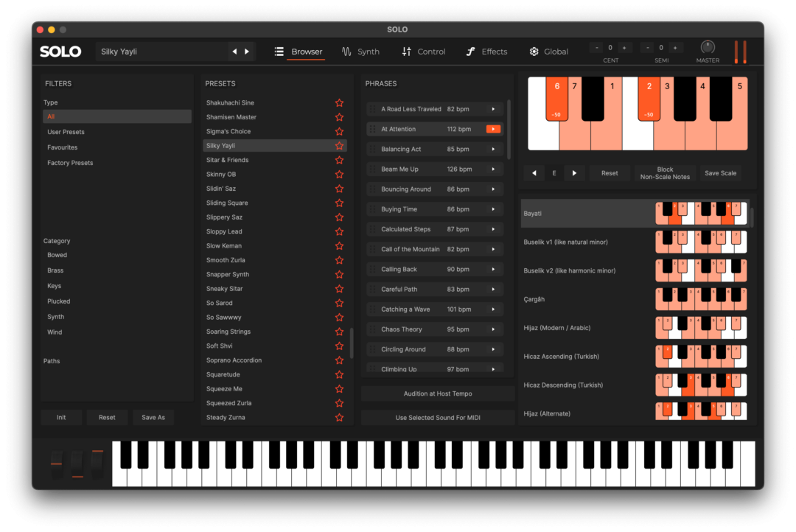The width and height of the screenshot is (796, 532).
Task: Go to previous preset with left arrow
Action: pos(234,52)
